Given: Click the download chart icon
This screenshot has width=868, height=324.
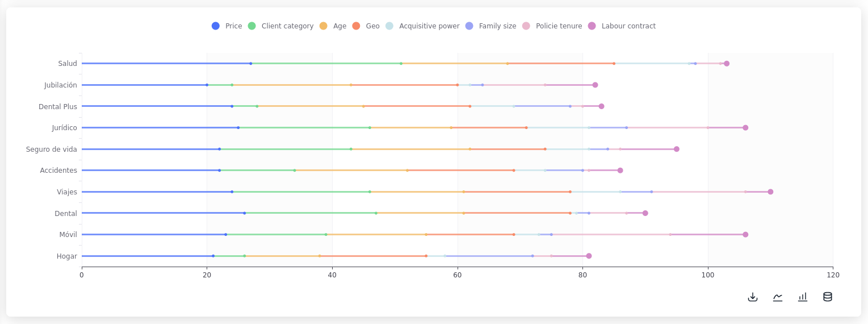Looking at the screenshot, I should coord(753,297).
